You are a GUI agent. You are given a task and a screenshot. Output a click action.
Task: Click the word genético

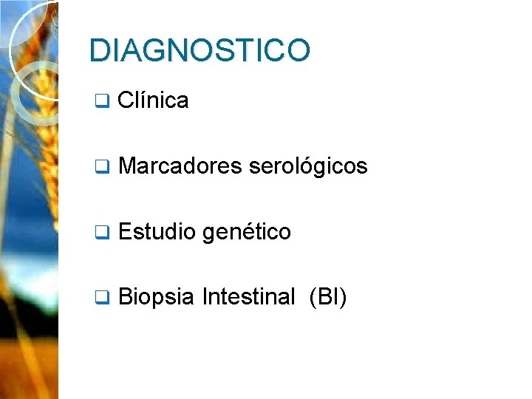(x=247, y=233)
